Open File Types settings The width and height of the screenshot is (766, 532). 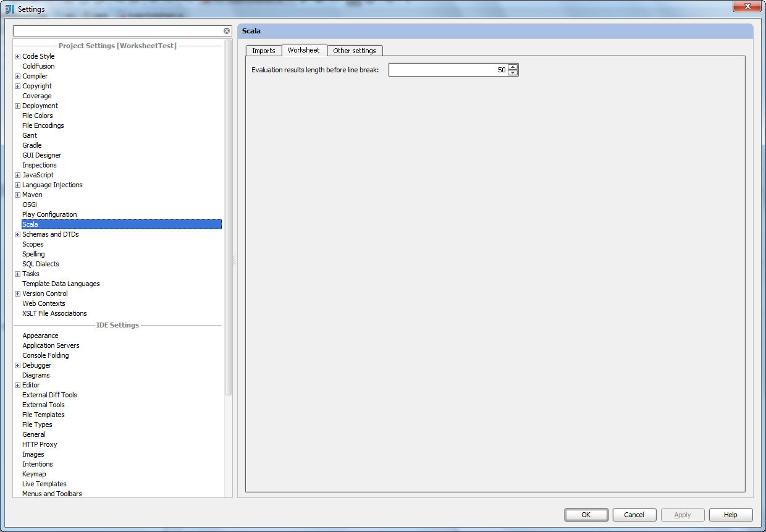pos(37,424)
